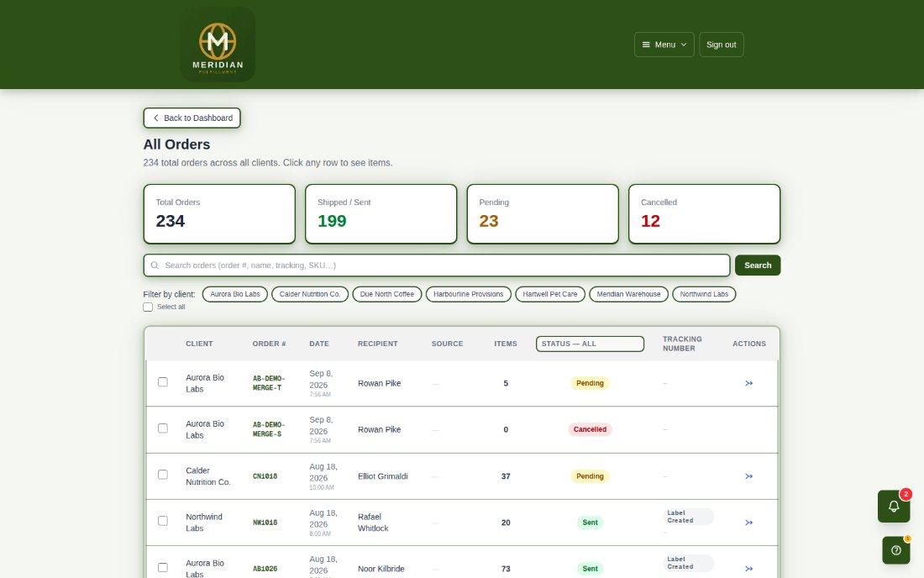The width and height of the screenshot is (924, 578).
Task: Filter by Northwind Labs client
Action: click(x=704, y=295)
